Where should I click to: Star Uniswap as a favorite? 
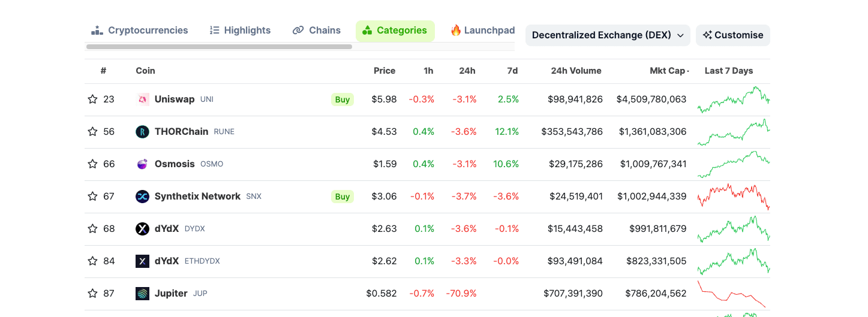(92, 99)
